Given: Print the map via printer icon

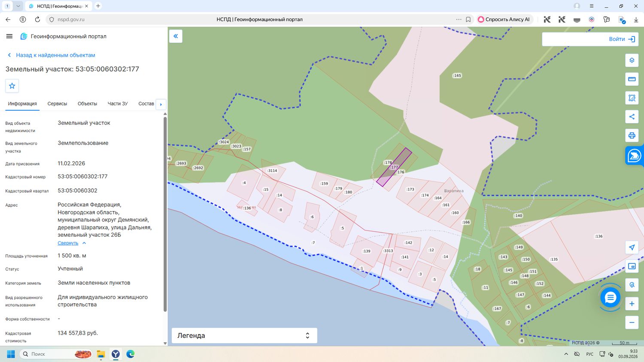Looking at the screenshot, I should click(632, 136).
